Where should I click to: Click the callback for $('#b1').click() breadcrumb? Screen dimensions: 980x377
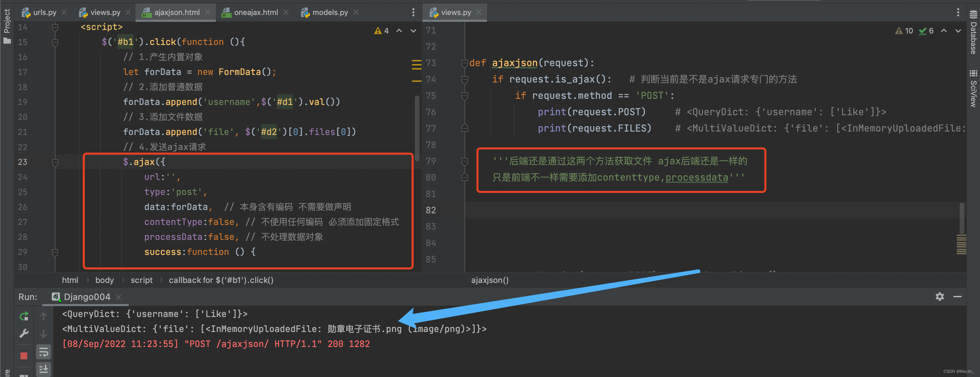coord(221,280)
